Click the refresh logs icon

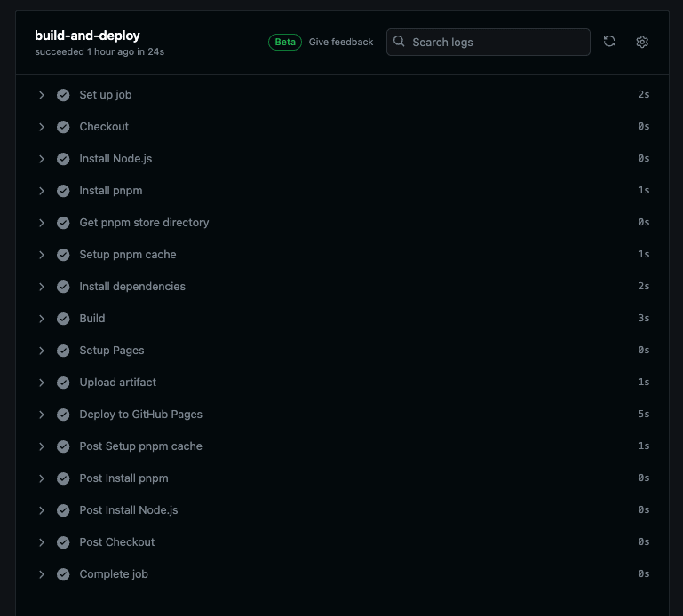(609, 42)
